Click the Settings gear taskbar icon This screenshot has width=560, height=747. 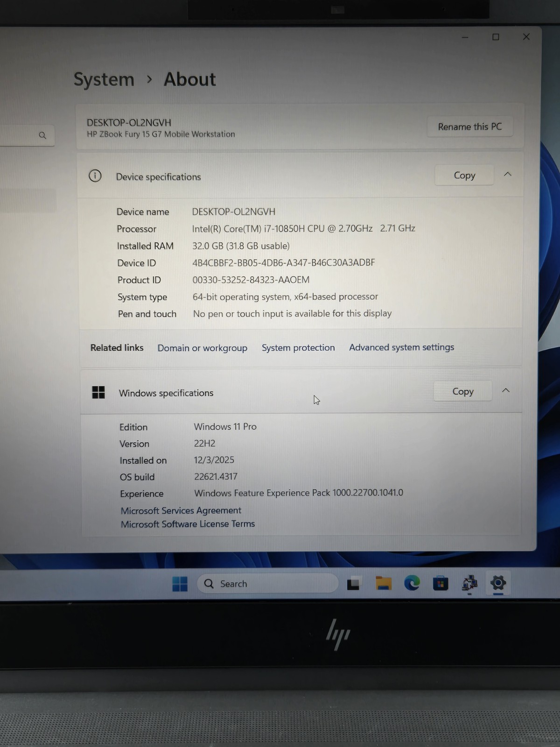point(498,583)
